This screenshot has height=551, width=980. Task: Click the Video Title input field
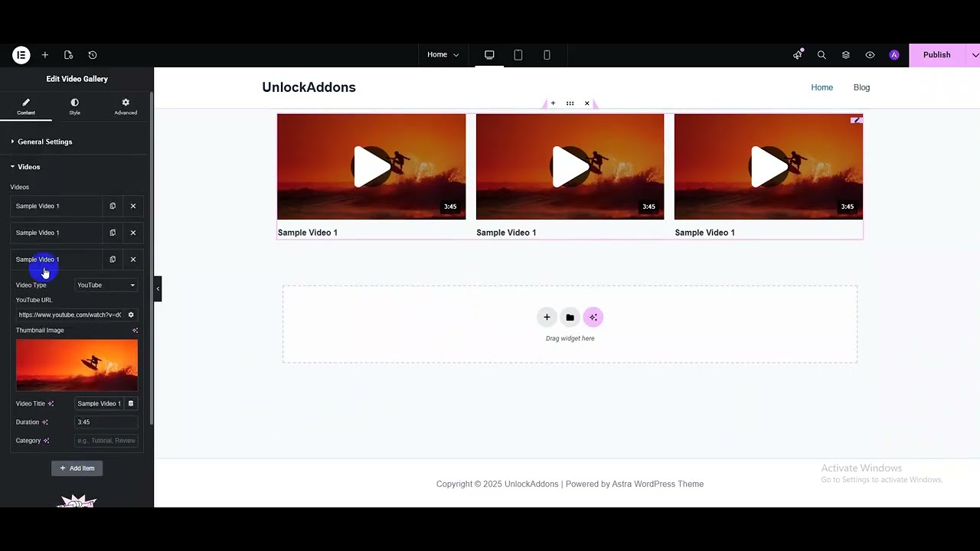pyautogui.click(x=100, y=403)
